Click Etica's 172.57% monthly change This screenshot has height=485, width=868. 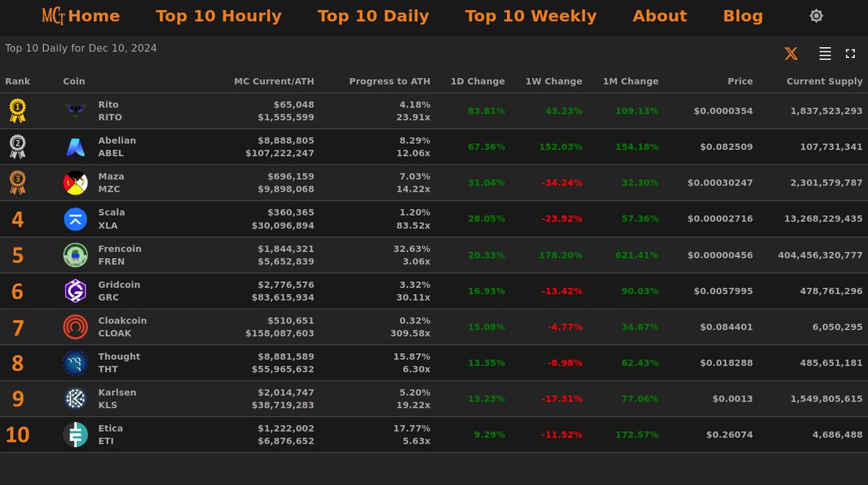637,435
